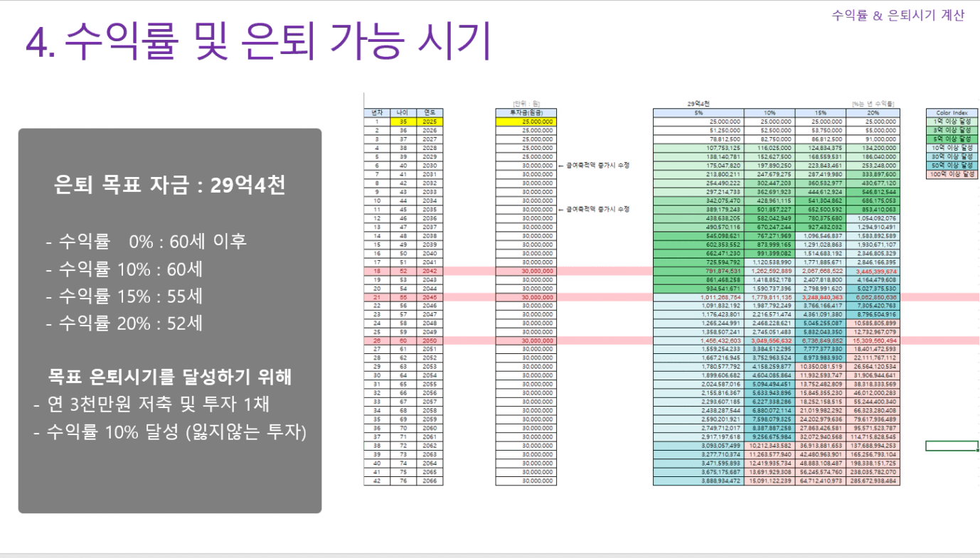Click the '은퇴 목표 자금 : 29억4천' heading
The height and width of the screenshot is (558, 980).
pyautogui.click(x=170, y=186)
